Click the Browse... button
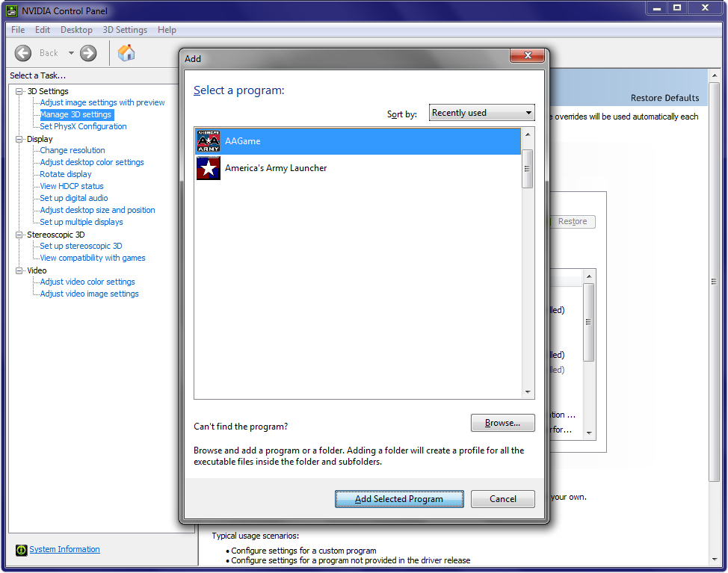 [x=503, y=423]
